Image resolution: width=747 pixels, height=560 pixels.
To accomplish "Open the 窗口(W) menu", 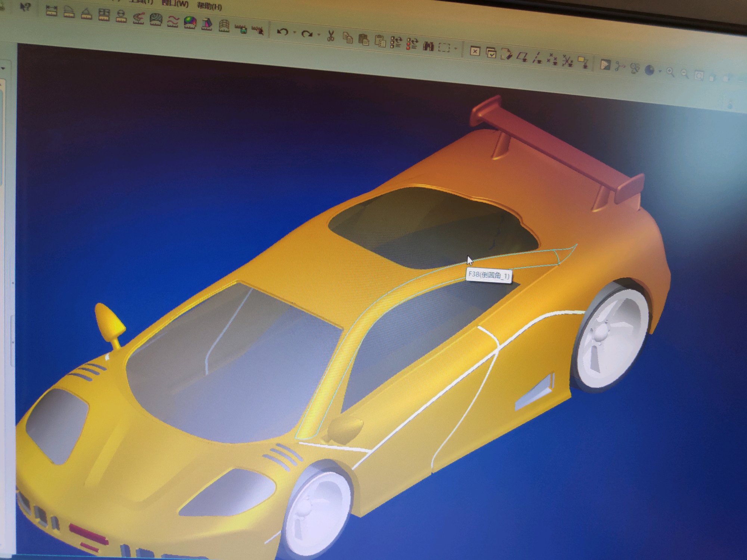I will click(x=175, y=4).
